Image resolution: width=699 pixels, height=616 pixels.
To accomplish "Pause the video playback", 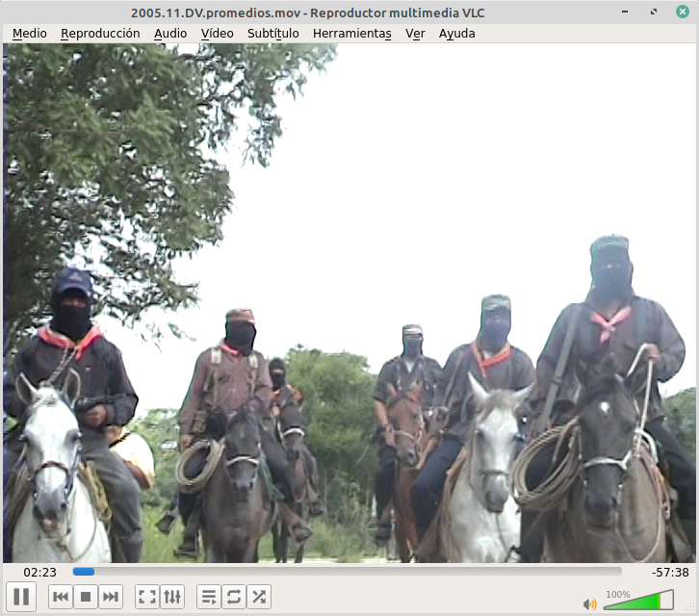I will pos(21,596).
